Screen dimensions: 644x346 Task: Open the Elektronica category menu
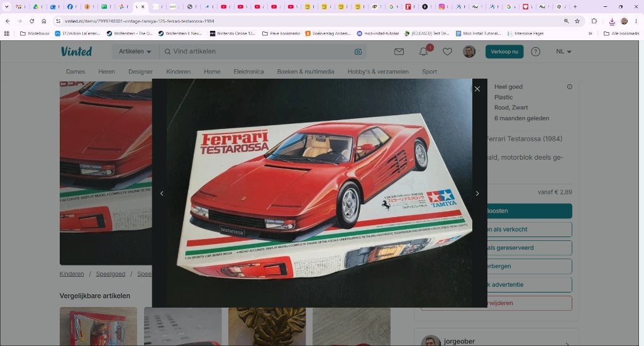pyautogui.click(x=248, y=72)
